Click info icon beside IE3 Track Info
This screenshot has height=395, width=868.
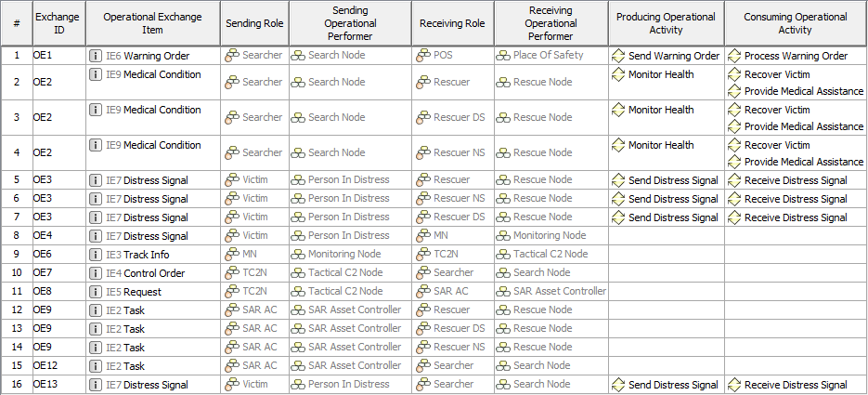coord(97,255)
